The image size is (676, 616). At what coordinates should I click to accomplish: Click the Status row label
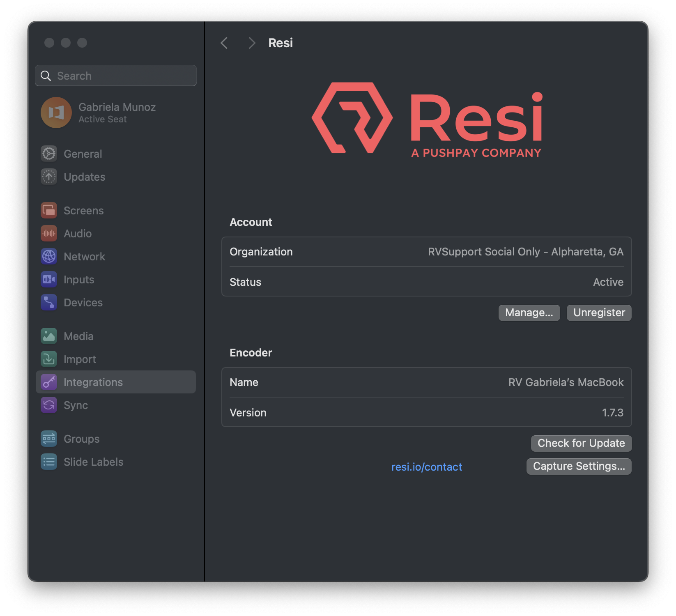pyautogui.click(x=246, y=282)
